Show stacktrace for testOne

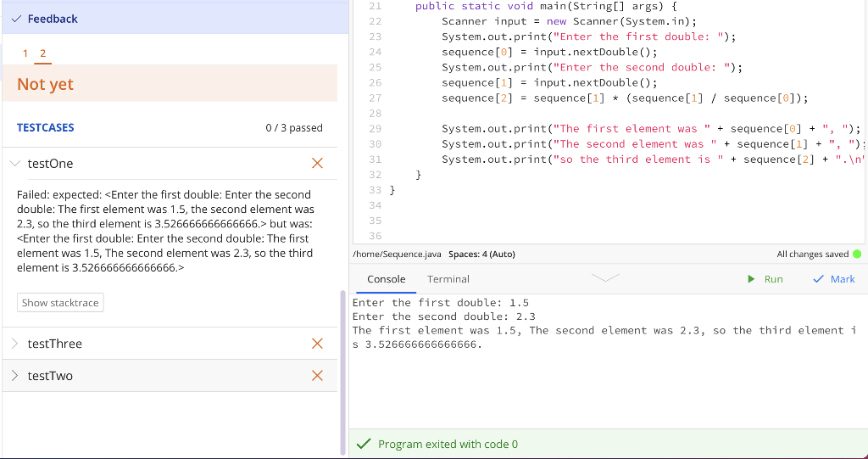60,303
